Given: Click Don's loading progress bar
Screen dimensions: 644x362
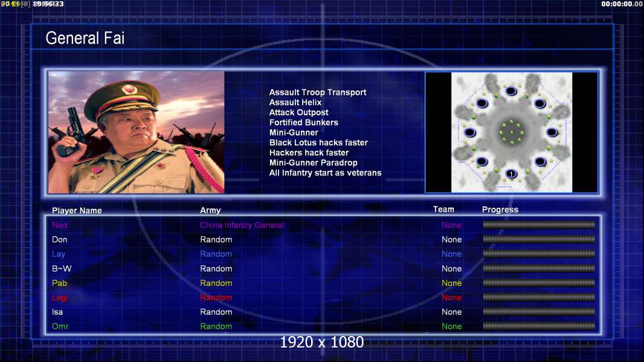Looking at the screenshot, I should coord(539,239).
